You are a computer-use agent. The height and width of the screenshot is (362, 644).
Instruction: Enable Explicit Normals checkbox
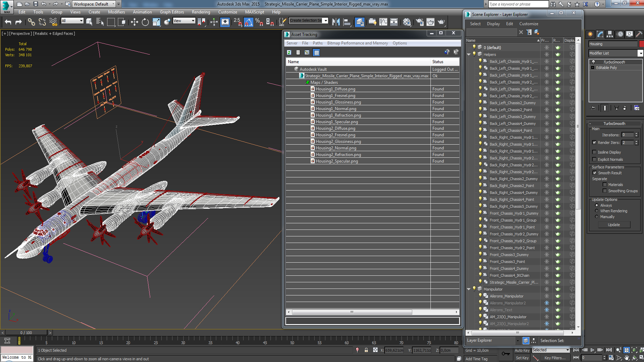click(594, 160)
